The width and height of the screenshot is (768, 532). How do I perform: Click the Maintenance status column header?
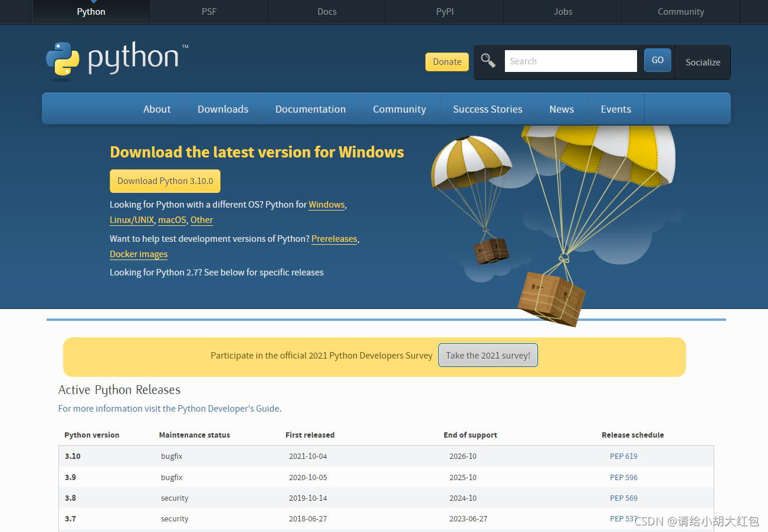coord(195,435)
